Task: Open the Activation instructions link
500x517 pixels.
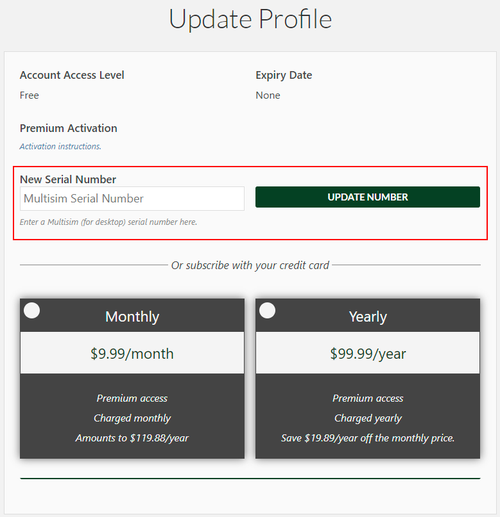Action: (60, 146)
